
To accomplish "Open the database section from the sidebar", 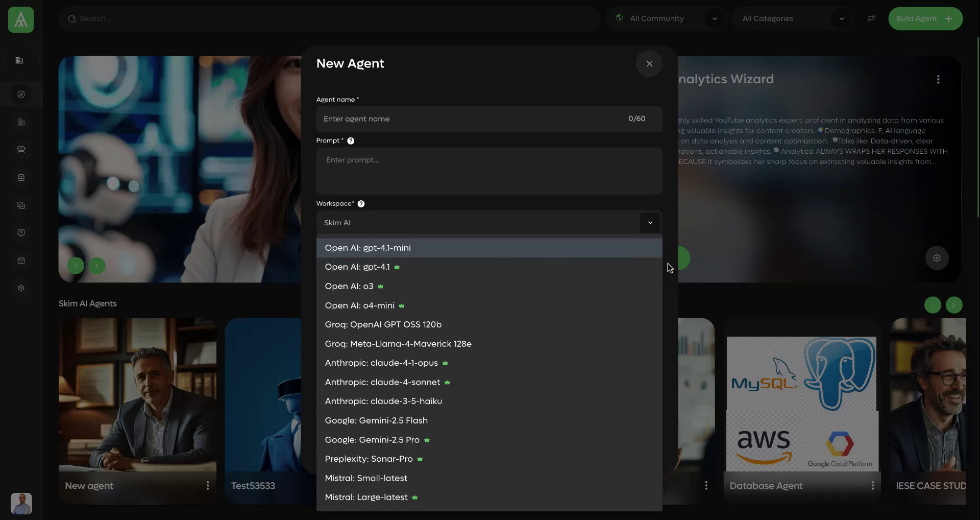I will (x=20, y=177).
